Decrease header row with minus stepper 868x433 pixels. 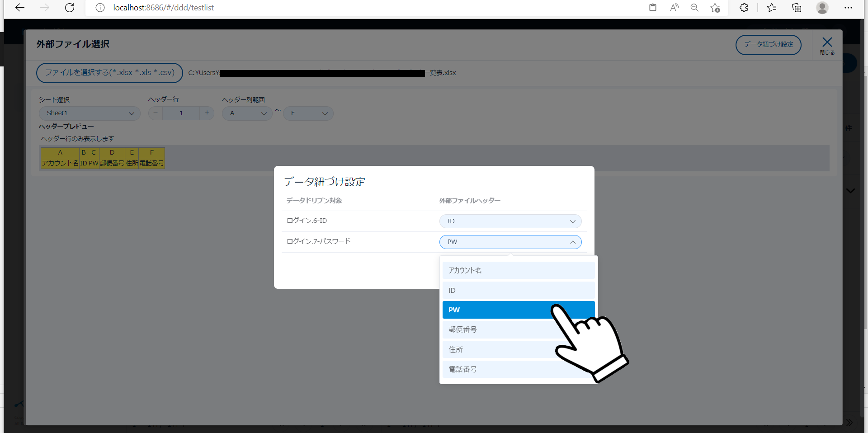(156, 113)
